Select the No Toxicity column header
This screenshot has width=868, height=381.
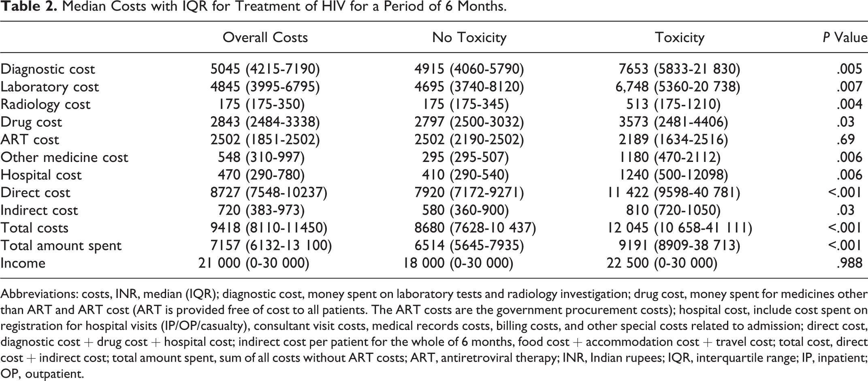pos(469,37)
